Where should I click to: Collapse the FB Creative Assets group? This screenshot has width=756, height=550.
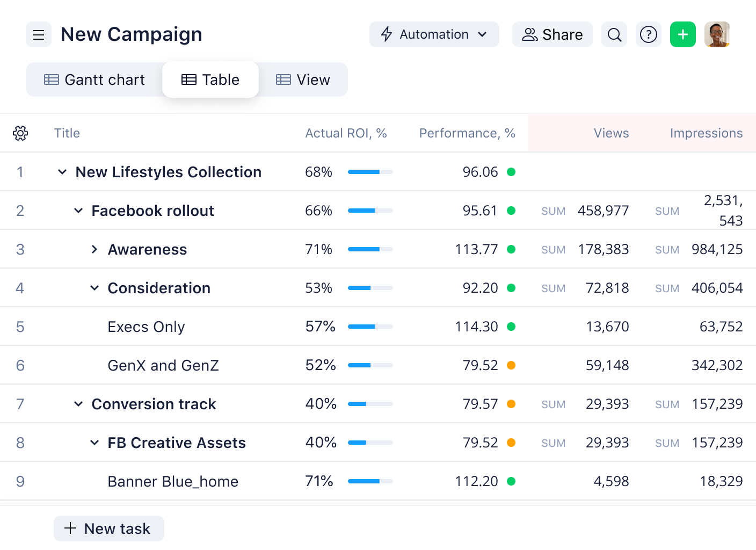click(x=95, y=443)
